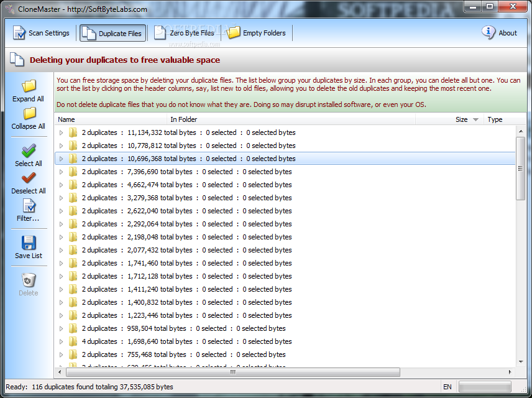Select the row with 1,223,446 total bytes

(285, 315)
